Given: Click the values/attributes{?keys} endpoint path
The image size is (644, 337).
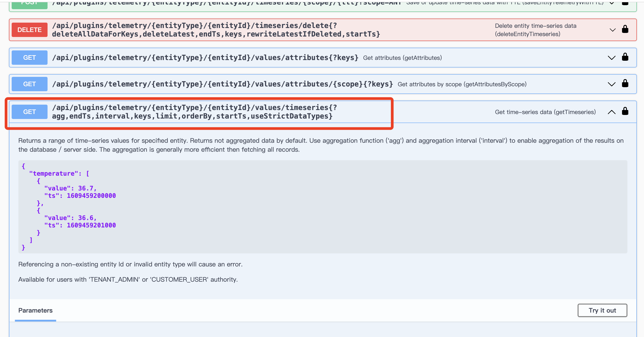Looking at the screenshot, I should (205, 58).
